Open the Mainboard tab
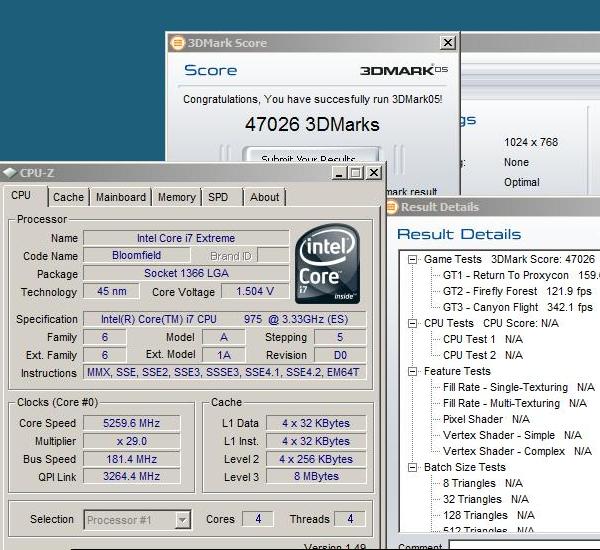 point(121,197)
